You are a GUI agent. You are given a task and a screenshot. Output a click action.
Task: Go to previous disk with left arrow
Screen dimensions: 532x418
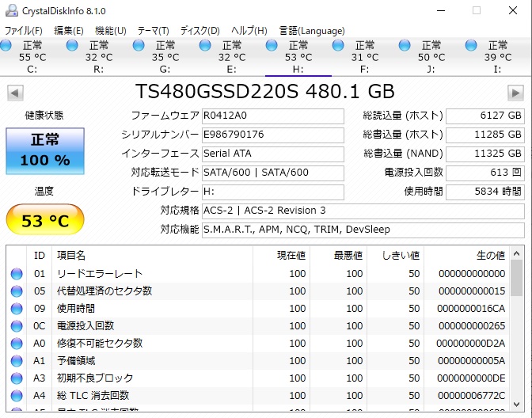pos(15,93)
